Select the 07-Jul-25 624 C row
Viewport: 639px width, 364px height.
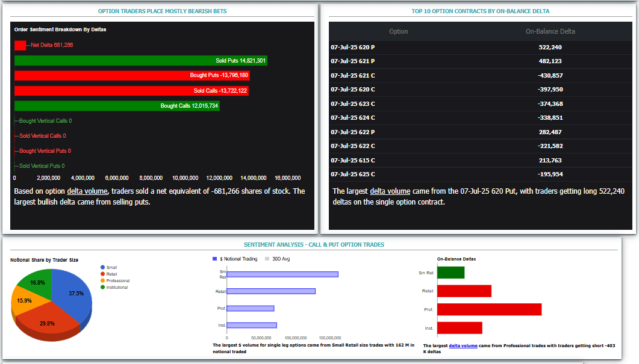tap(480, 118)
